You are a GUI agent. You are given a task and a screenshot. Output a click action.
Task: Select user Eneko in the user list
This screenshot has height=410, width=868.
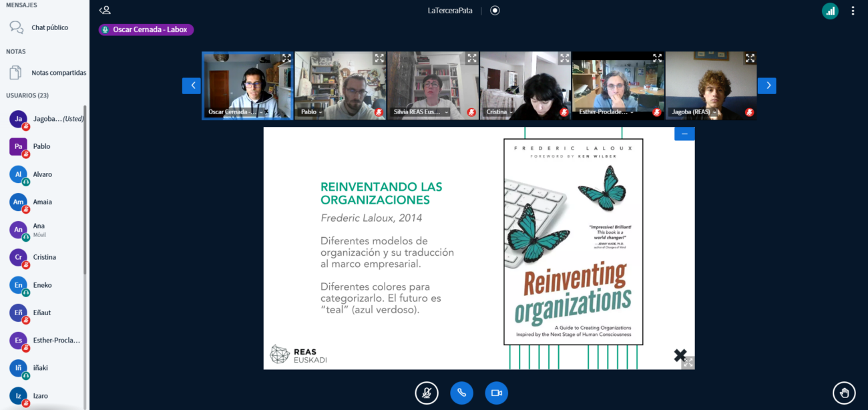coord(41,285)
